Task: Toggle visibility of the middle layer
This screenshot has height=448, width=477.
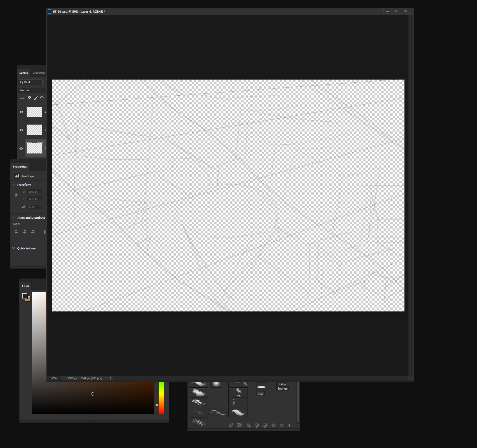Action: click(21, 130)
